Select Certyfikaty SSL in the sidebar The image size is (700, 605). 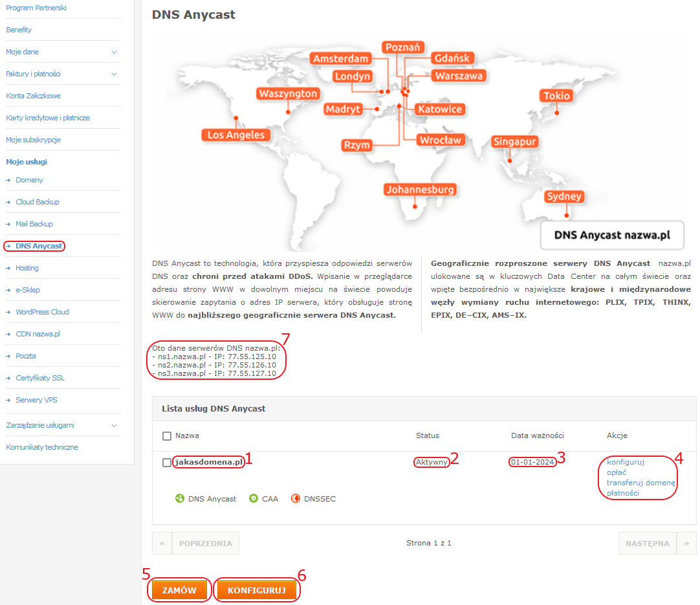(x=40, y=378)
